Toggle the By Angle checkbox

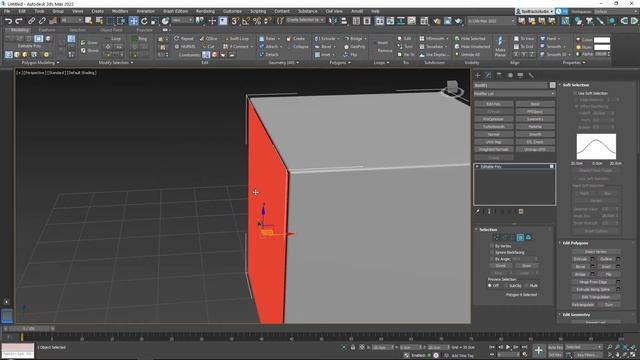point(491,259)
